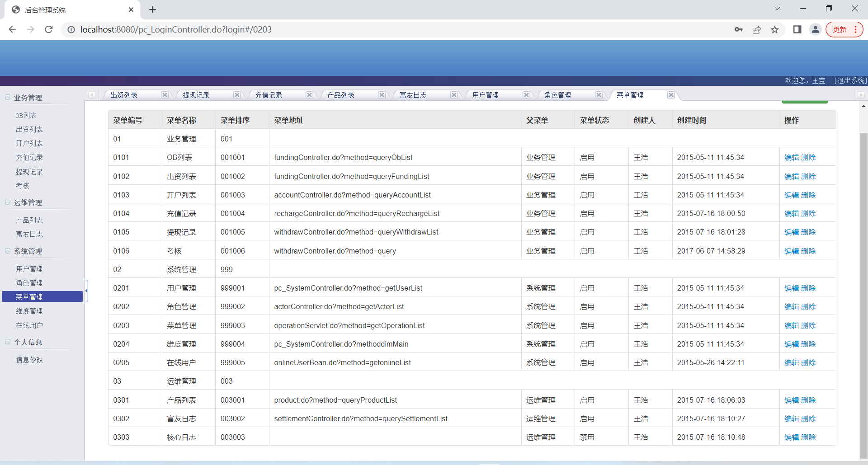The image size is (868, 465).
Task: Switch to the 富友日志 tab
Action: [x=413, y=95]
